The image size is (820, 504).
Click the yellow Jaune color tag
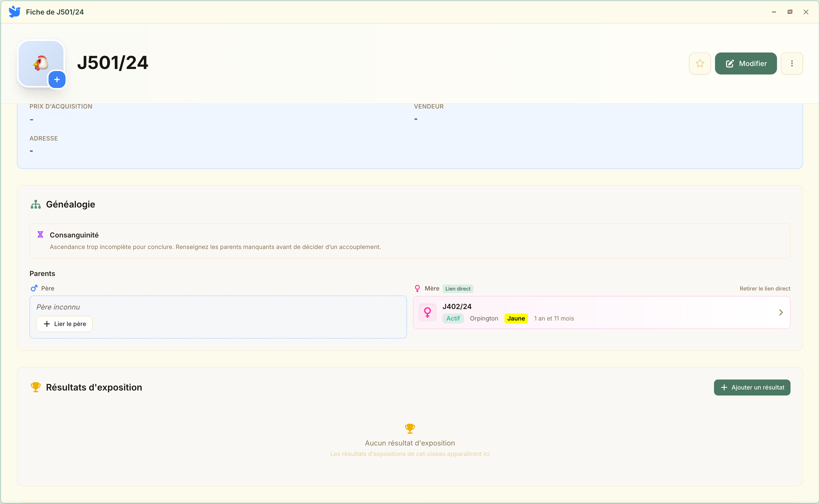[516, 318]
